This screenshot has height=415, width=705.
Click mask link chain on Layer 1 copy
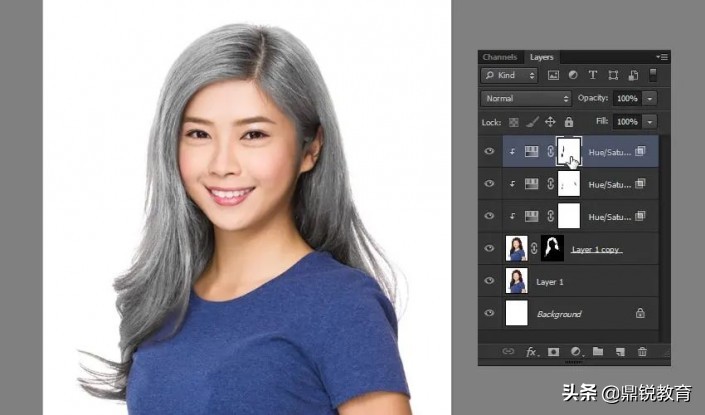pyautogui.click(x=534, y=248)
